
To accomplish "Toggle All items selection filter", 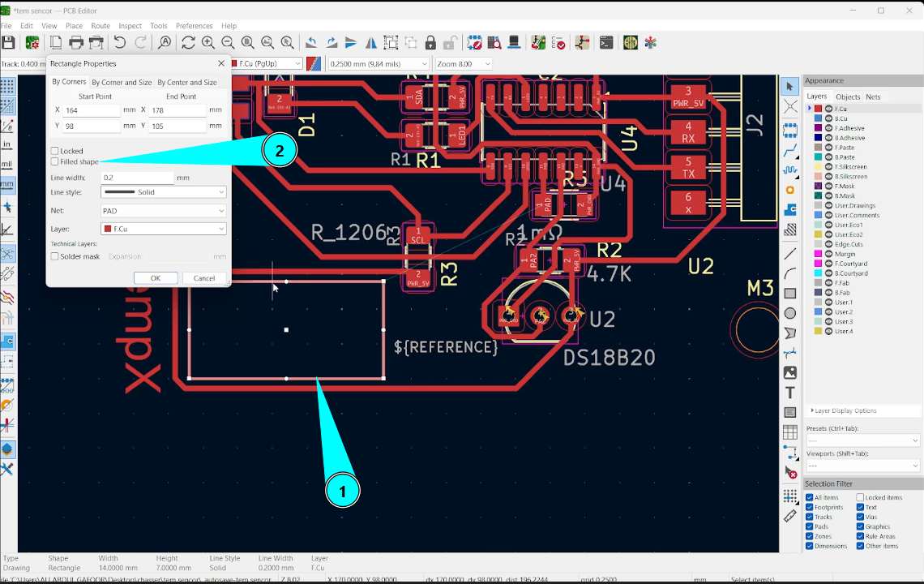I will coord(810,497).
